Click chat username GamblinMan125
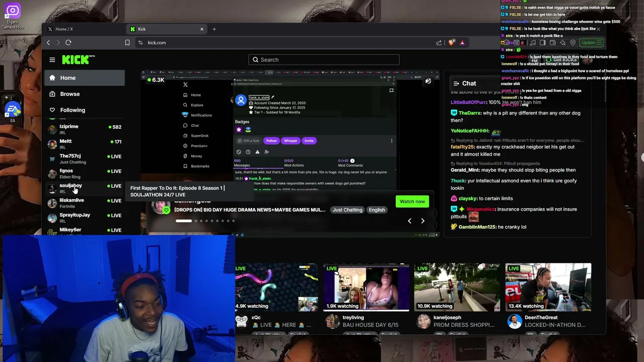The width and height of the screenshot is (644, 362). (x=477, y=227)
